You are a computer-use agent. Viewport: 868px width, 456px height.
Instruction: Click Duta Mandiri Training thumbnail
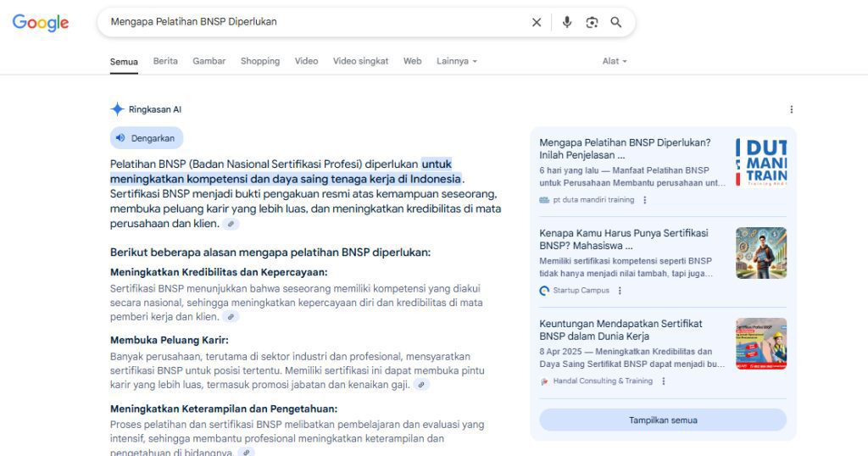point(761,162)
